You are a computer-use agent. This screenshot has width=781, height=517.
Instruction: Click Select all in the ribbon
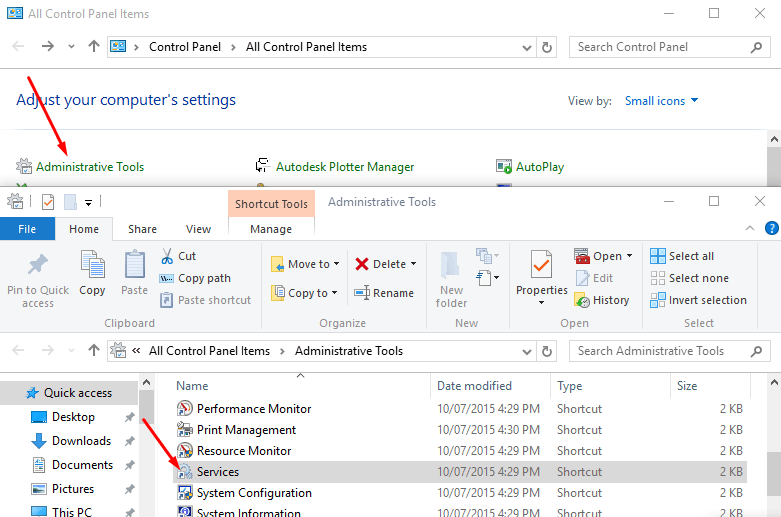[682, 256]
